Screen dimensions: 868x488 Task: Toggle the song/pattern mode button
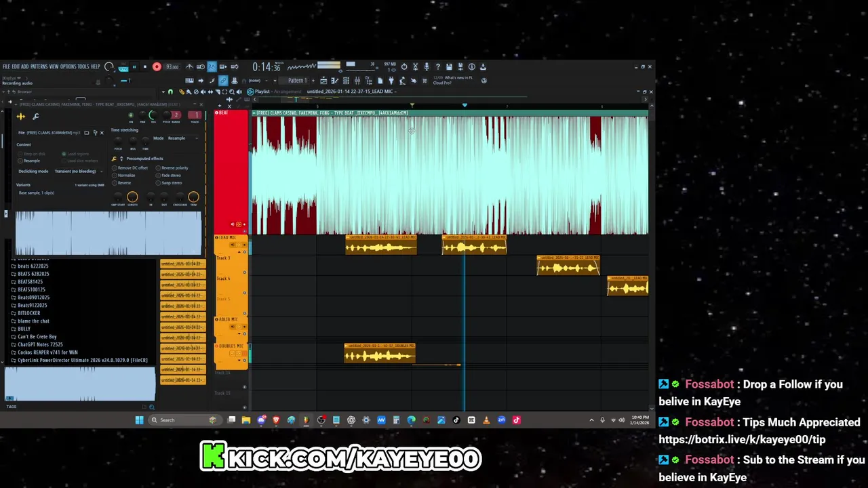tap(123, 68)
